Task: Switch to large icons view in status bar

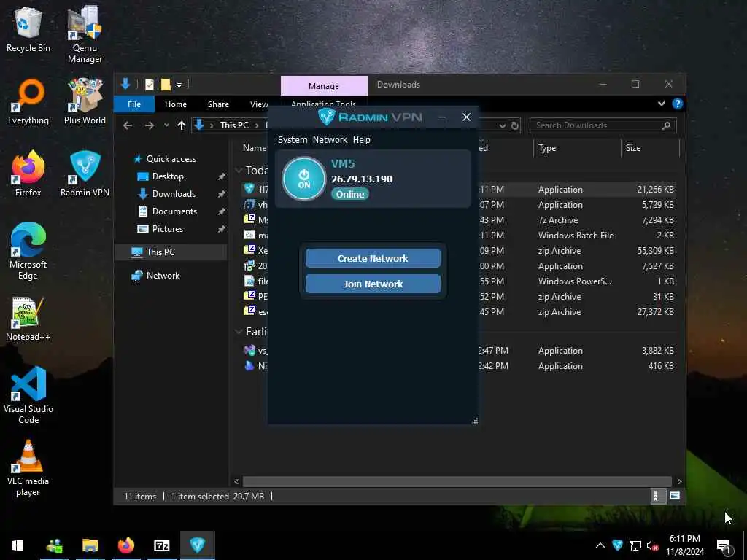Action: click(x=675, y=496)
